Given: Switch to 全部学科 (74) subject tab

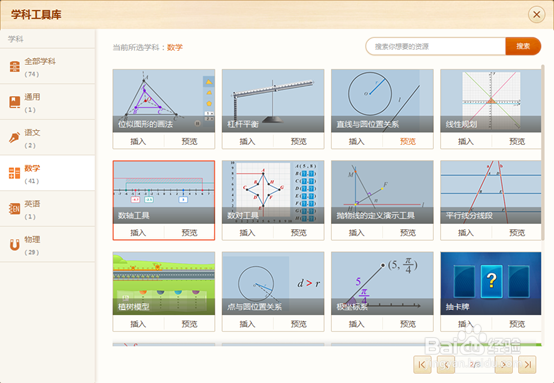Looking at the screenshot, I should click(x=47, y=66).
